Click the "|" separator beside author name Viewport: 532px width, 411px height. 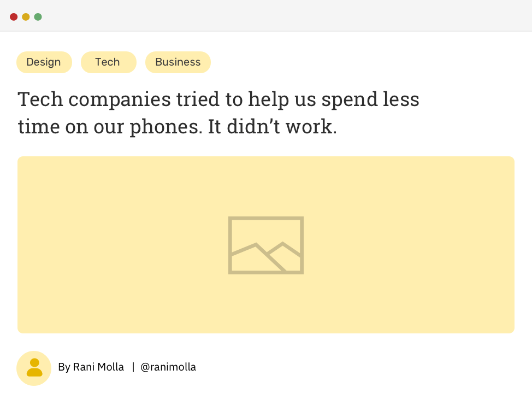(133, 367)
